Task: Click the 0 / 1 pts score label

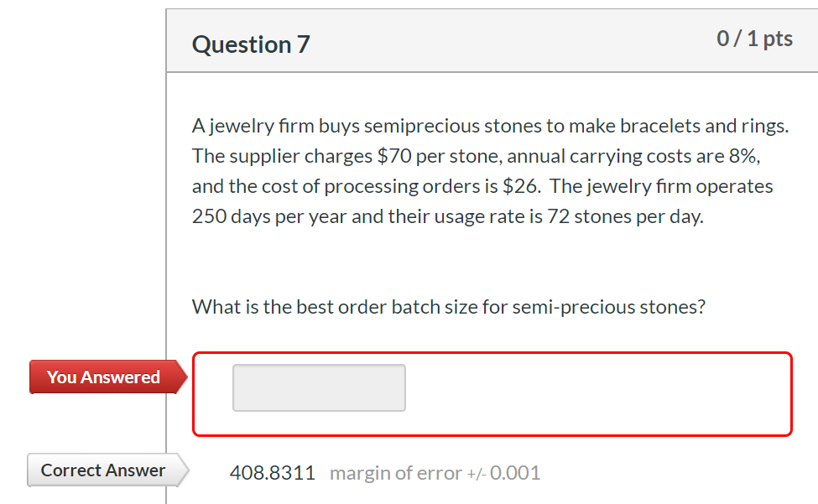Action: coord(754,38)
